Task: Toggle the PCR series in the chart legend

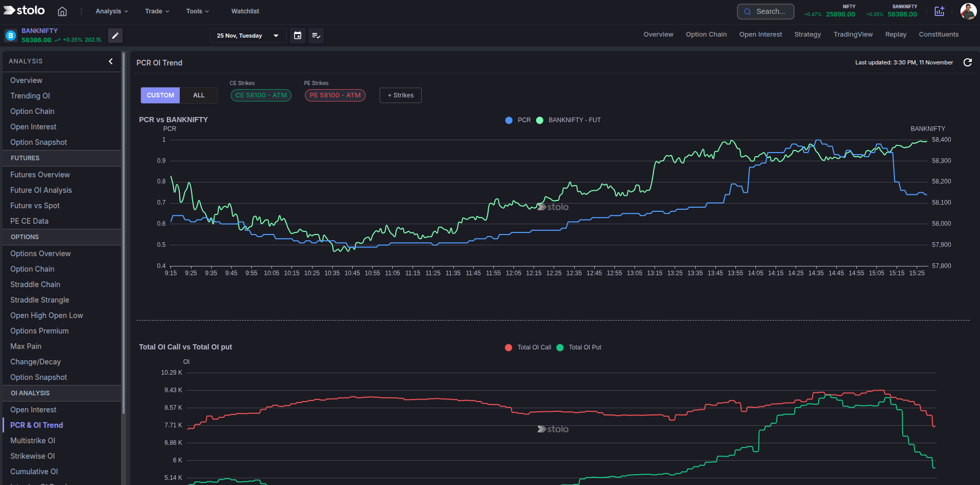Action: pyautogui.click(x=518, y=120)
